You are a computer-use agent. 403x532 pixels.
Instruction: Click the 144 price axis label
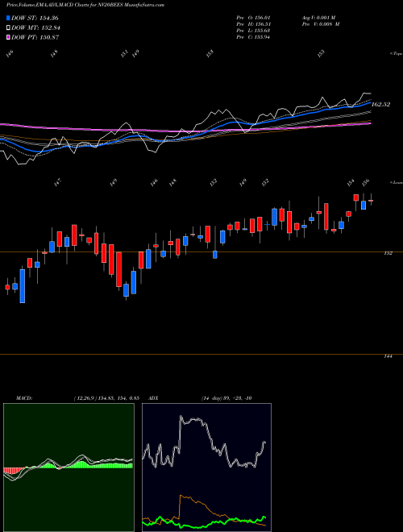388,356
